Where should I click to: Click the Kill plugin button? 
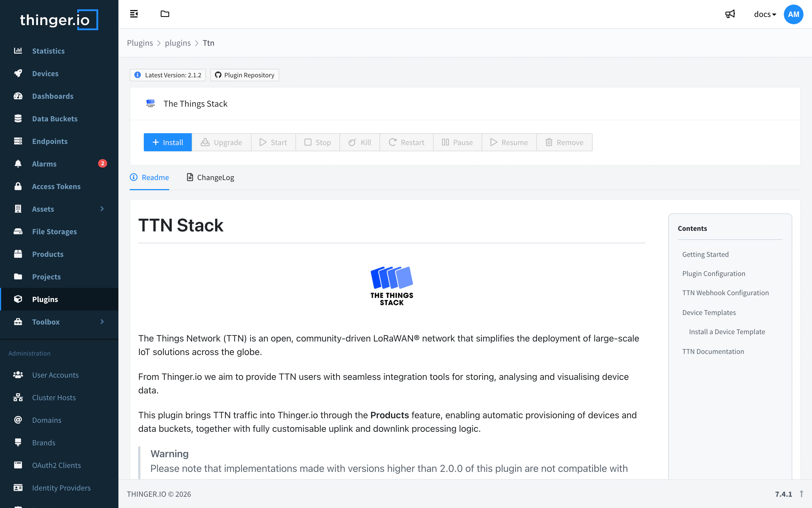coord(359,142)
